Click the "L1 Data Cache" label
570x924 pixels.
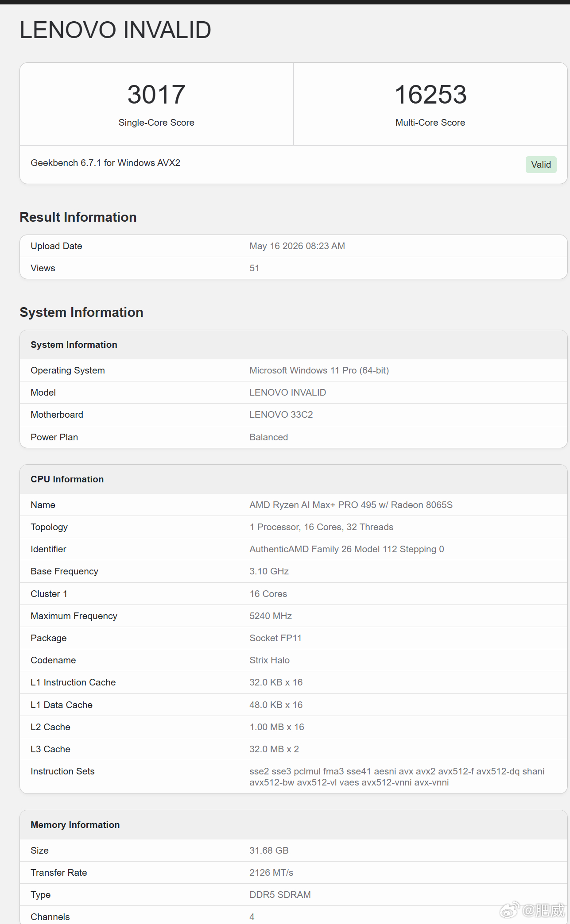click(x=62, y=705)
